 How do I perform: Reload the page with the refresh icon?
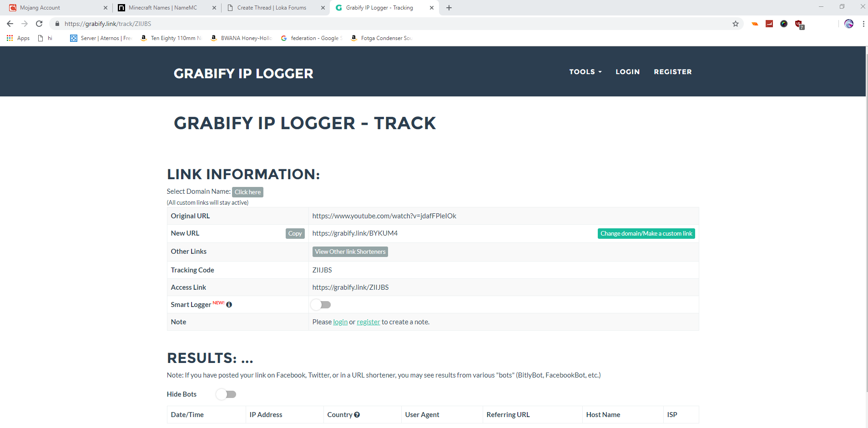(x=39, y=24)
